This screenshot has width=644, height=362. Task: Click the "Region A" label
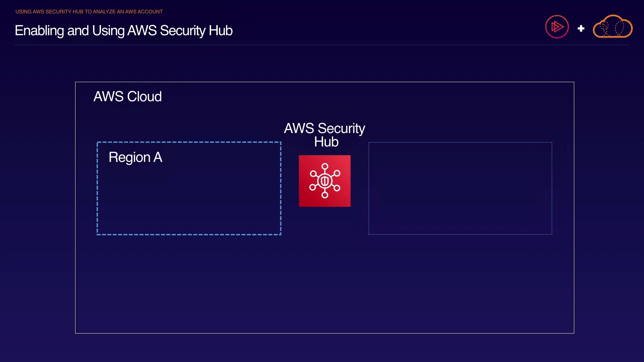click(135, 157)
